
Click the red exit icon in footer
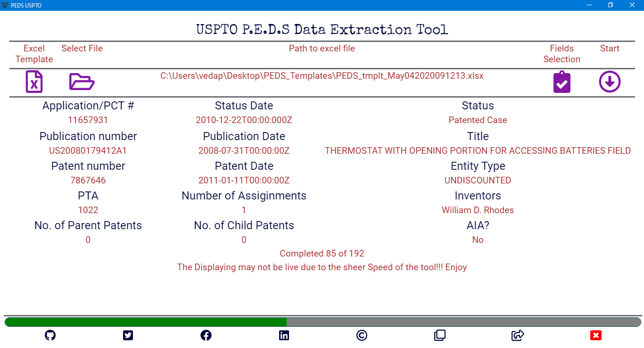point(596,335)
